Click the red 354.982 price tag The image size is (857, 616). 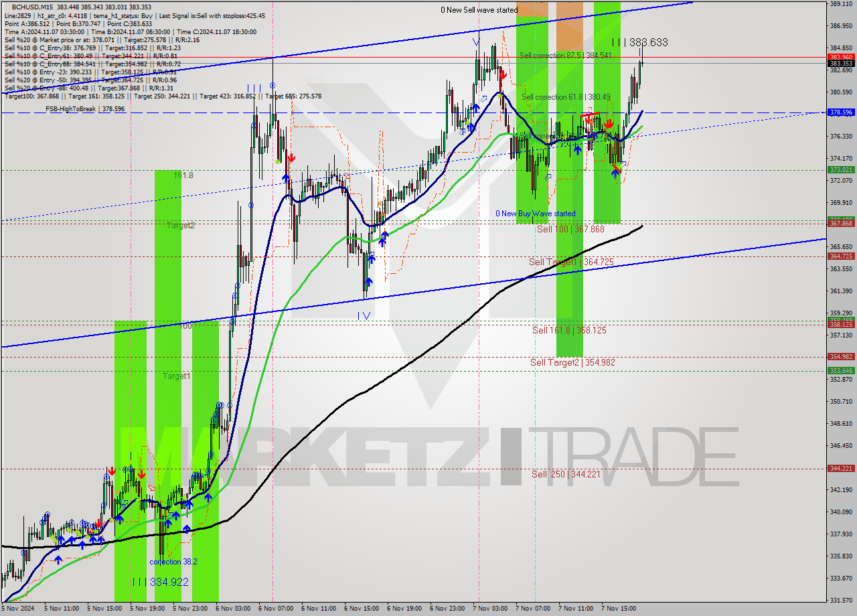pyautogui.click(x=841, y=357)
